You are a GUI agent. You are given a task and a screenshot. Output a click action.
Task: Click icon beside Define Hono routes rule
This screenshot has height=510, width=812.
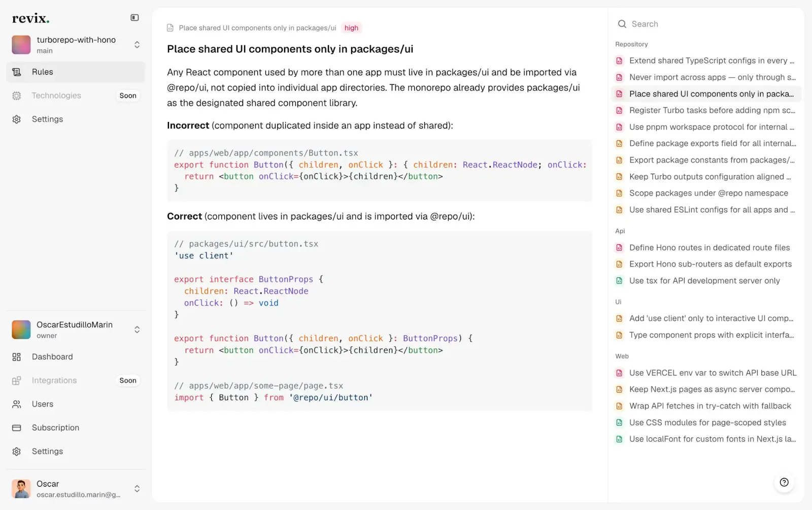(619, 248)
